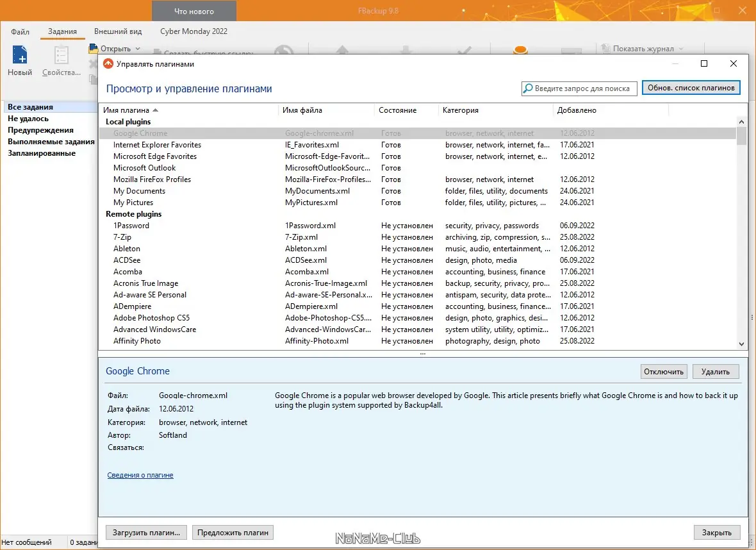The image size is (756, 550).
Task: Click the Удалить plugin button
Action: click(716, 372)
